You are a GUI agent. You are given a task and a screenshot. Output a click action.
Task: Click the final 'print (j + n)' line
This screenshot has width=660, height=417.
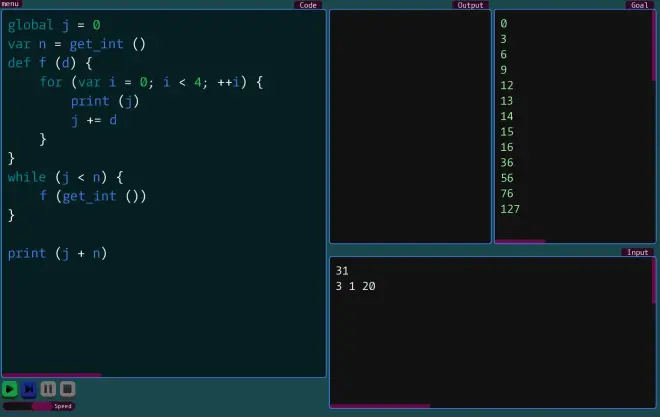[x=57, y=253]
